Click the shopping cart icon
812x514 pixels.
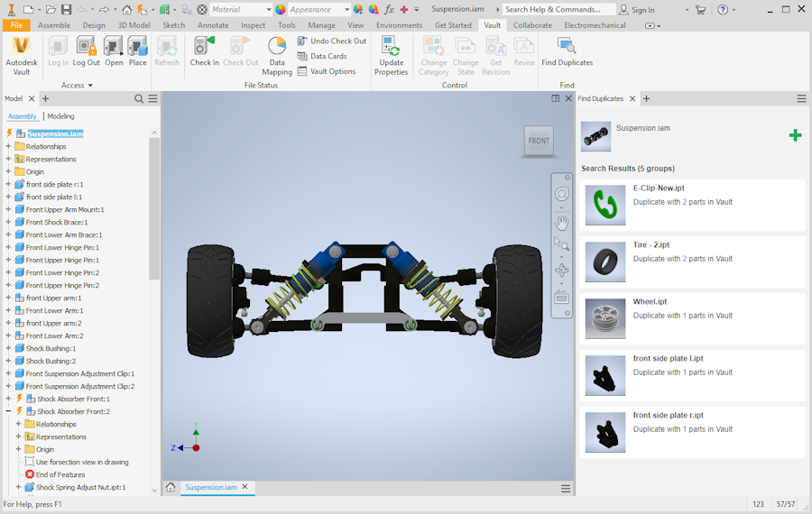[701, 9]
